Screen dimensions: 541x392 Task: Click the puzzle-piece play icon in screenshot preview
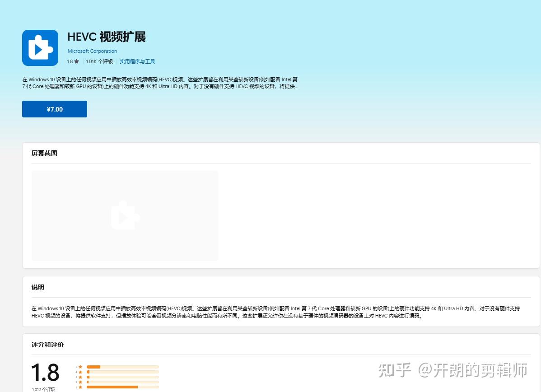[x=125, y=215]
